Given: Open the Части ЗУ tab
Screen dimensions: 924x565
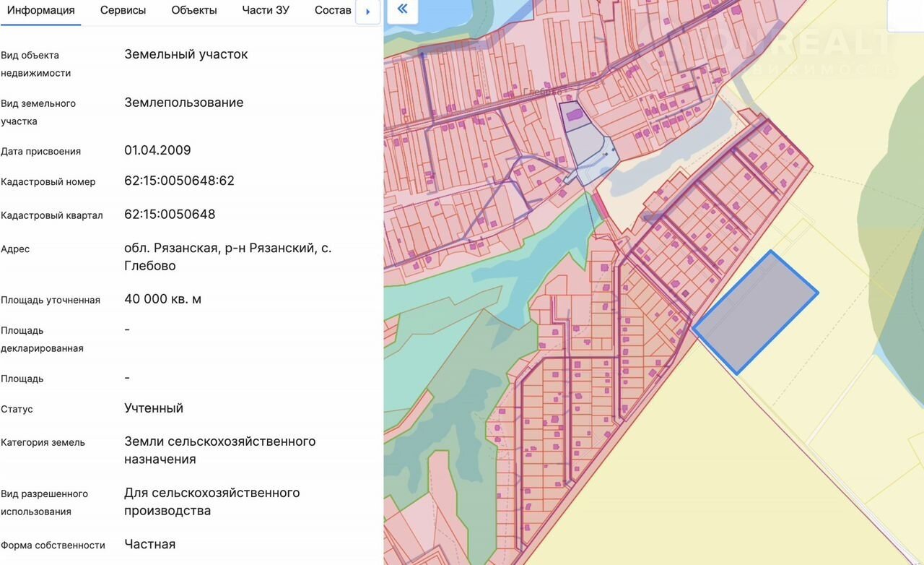Looking at the screenshot, I should click(x=266, y=10).
